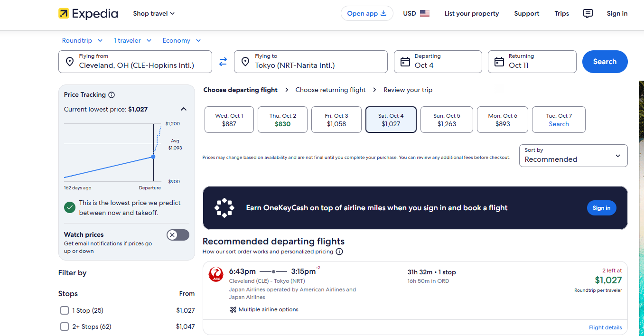
Task: Click the Open app button
Action: click(x=367, y=13)
